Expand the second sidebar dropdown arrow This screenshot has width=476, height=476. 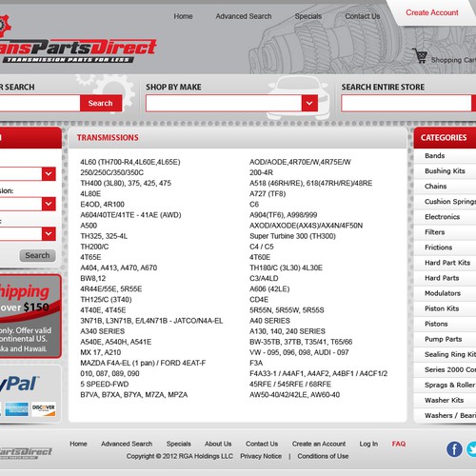(x=49, y=204)
